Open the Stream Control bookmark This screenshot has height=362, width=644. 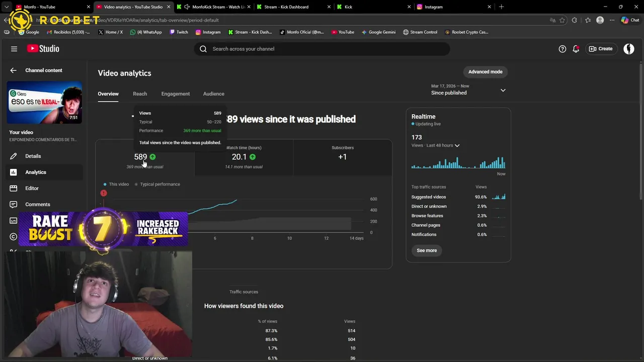(420, 32)
